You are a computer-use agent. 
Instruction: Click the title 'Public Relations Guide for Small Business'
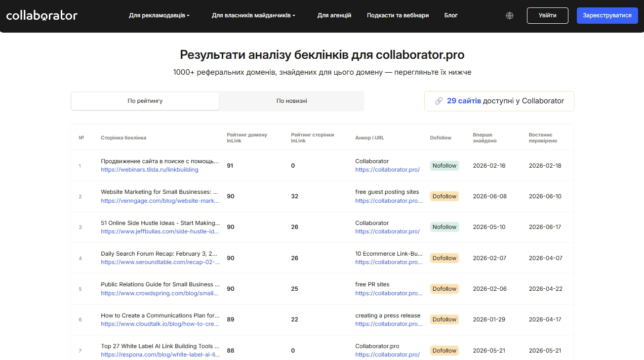coord(161,284)
